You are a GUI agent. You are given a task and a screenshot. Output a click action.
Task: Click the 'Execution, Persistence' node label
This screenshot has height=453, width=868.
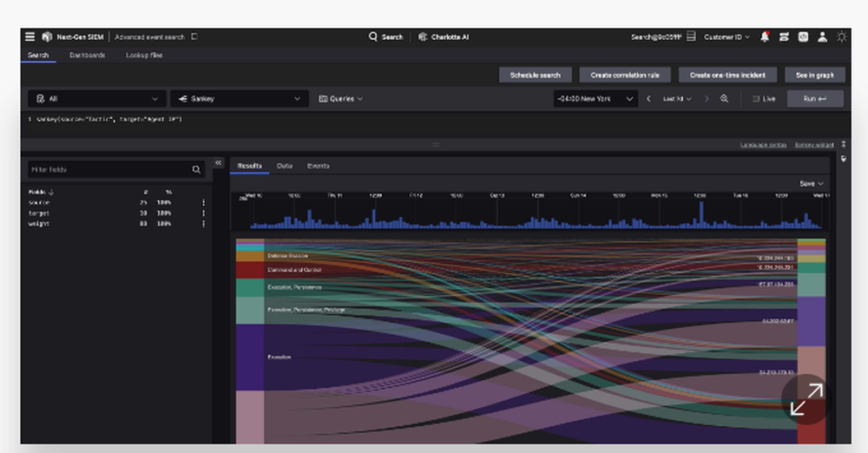click(x=294, y=287)
